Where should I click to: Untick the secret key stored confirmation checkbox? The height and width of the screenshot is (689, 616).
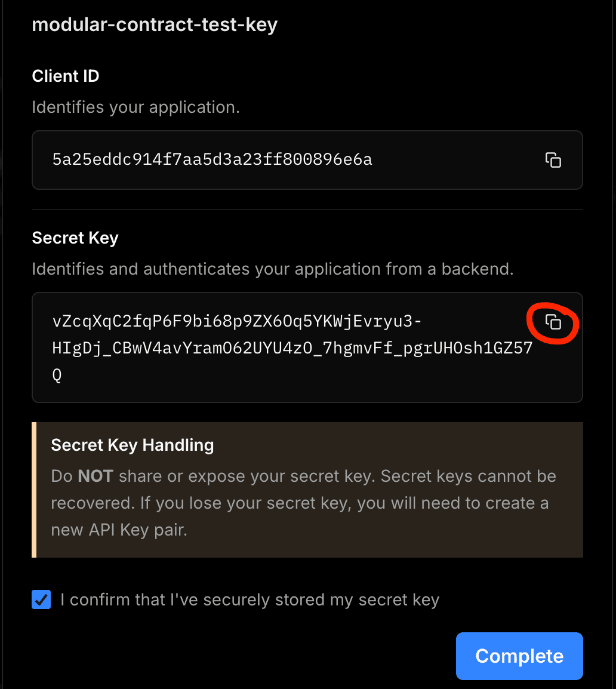[x=41, y=599]
